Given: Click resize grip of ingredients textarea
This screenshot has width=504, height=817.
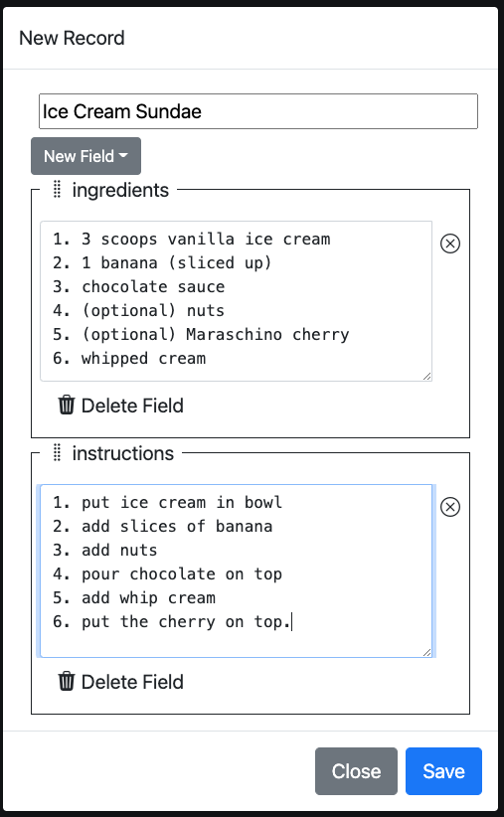Looking at the screenshot, I should coord(426,376).
